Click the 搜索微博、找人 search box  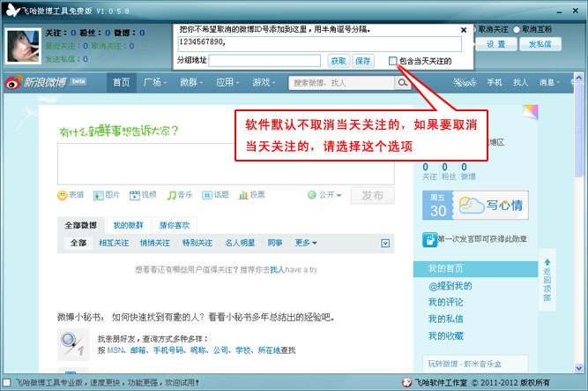[x=342, y=83]
